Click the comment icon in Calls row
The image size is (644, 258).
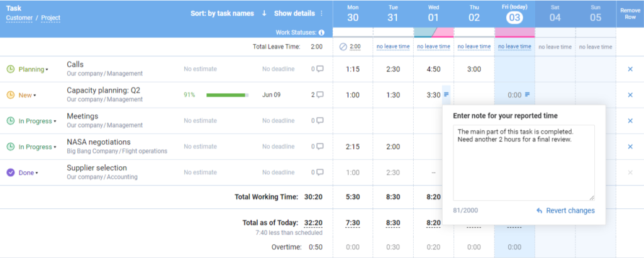point(320,69)
